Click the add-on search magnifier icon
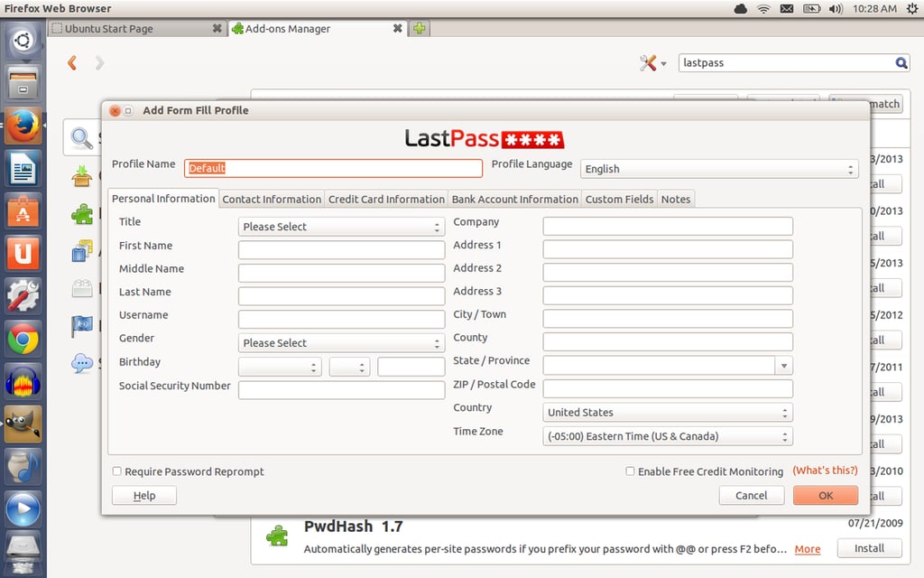Image resolution: width=924 pixels, height=578 pixels. coord(901,62)
